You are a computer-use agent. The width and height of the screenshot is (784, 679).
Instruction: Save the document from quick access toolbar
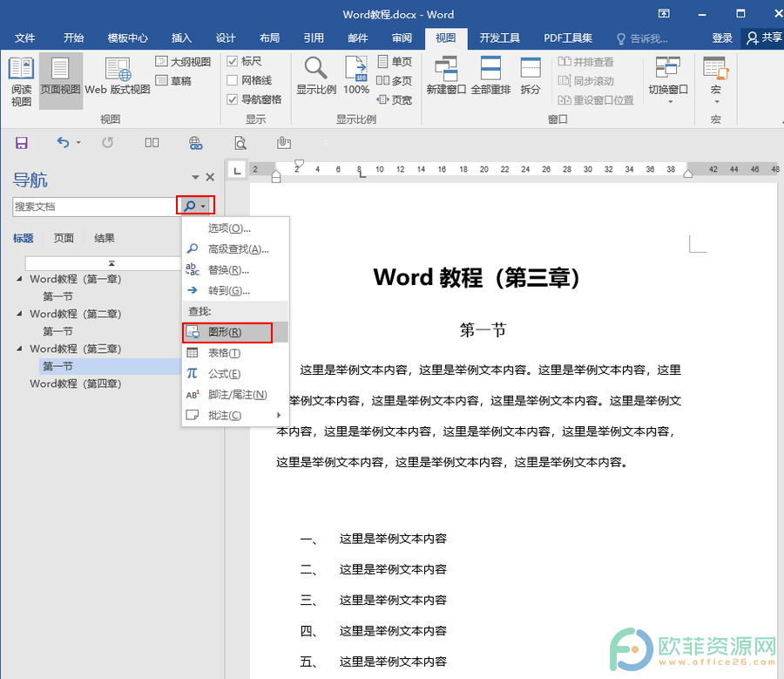coord(22,143)
